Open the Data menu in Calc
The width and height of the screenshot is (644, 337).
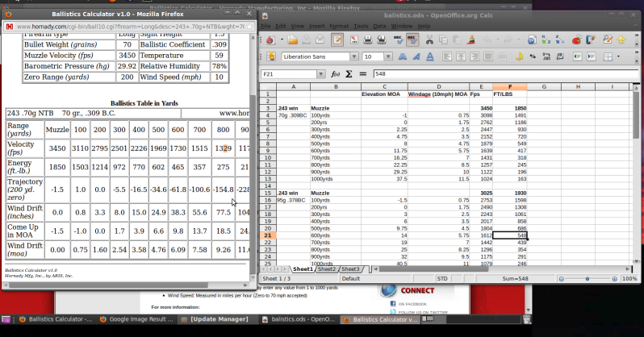pyautogui.click(x=379, y=26)
